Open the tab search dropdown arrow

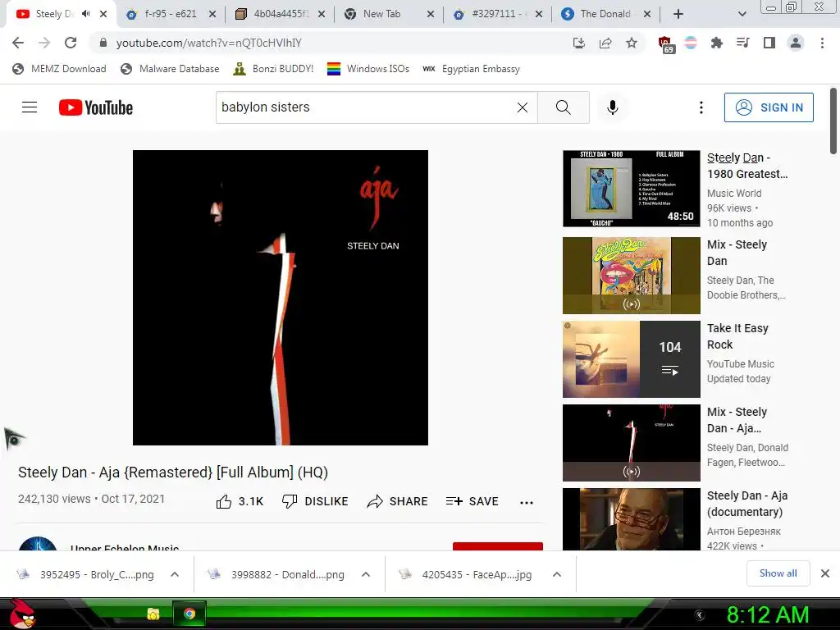click(742, 14)
